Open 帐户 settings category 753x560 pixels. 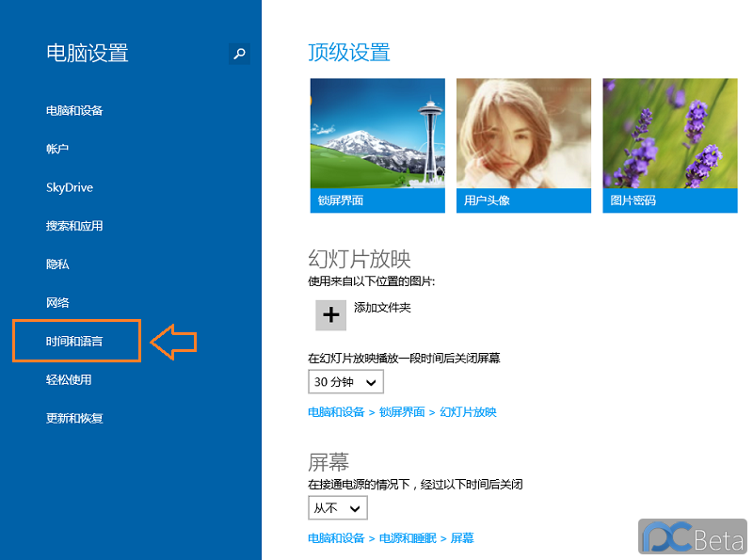coord(57,150)
